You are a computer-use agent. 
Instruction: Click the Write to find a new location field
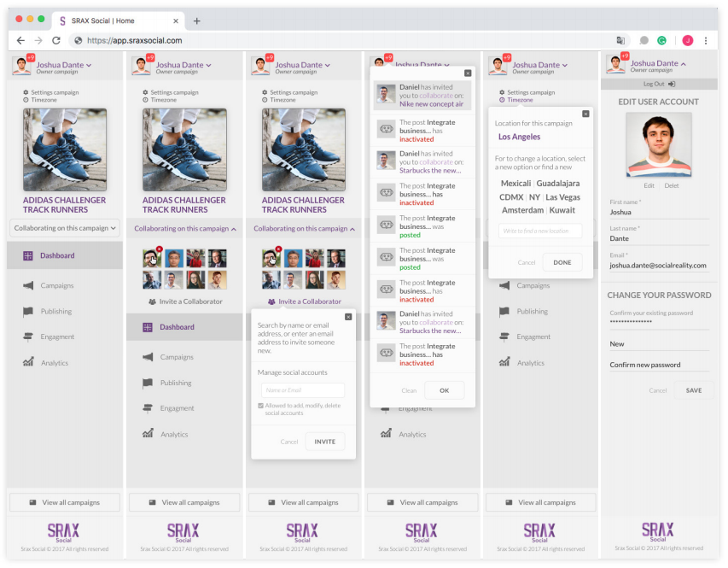coord(540,231)
